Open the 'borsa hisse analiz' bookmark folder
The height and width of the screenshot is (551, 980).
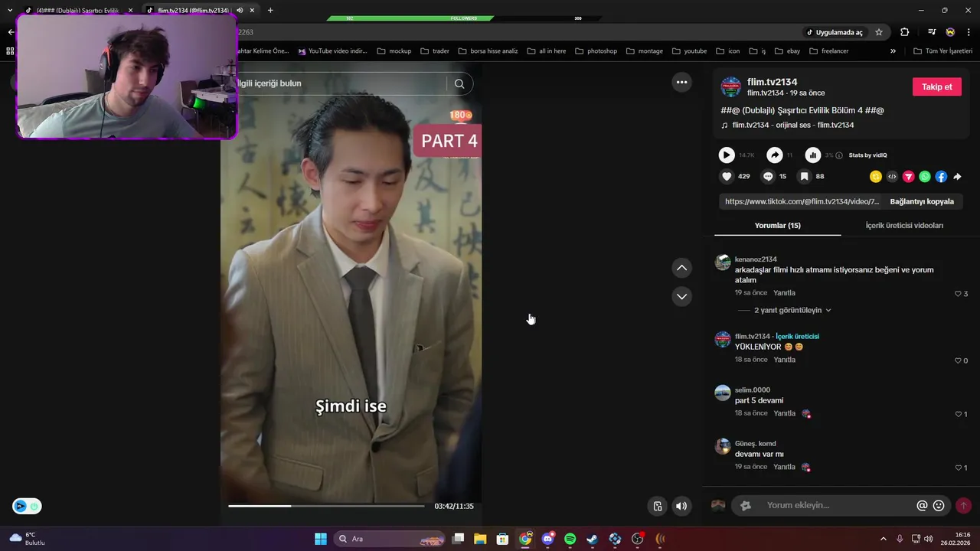[x=488, y=51]
